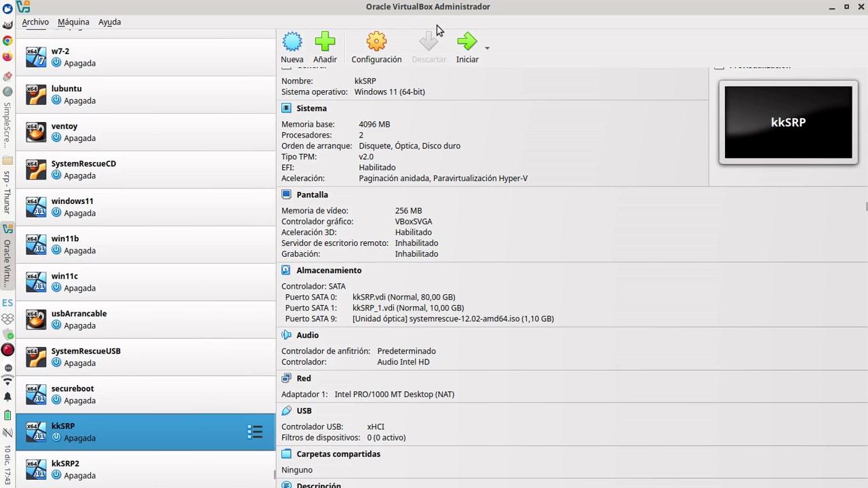The width and height of the screenshot is (868, 488).
Task: Click the Windows 11 (64-bit) operating system value
Action: 389,92
